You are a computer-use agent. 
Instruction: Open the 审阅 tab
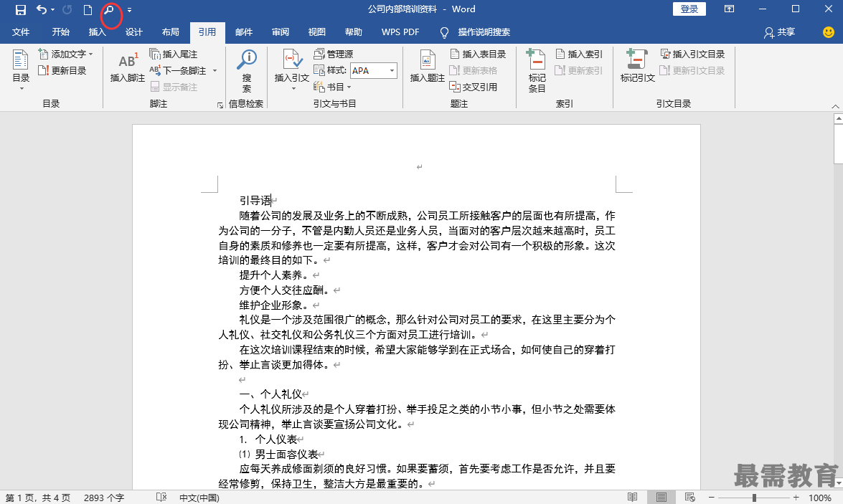[x=281, y=32]
